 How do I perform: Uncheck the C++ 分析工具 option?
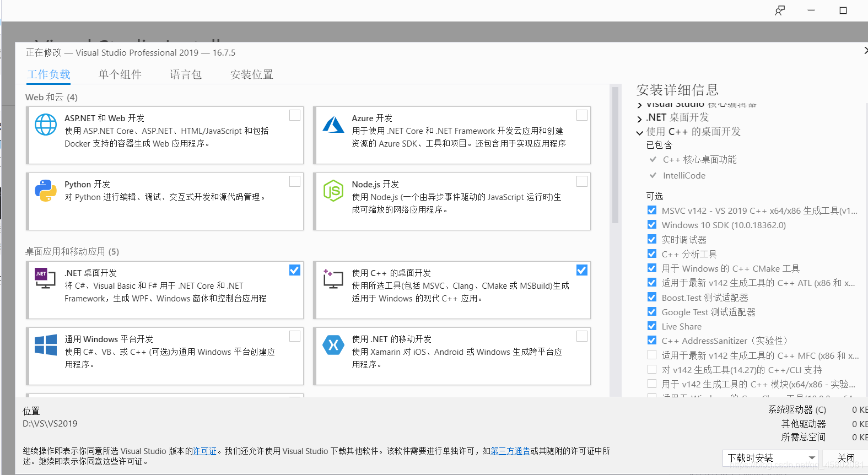pos(652,253)
